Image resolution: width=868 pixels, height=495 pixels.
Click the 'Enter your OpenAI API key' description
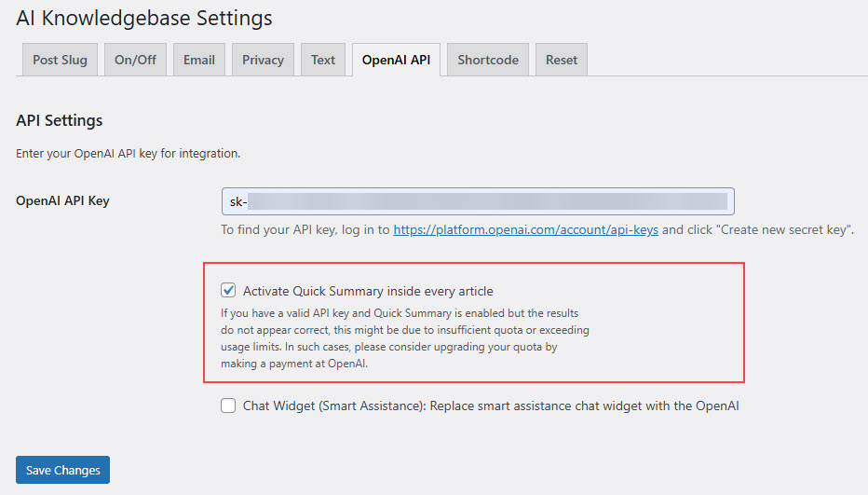(x=128, y=153)
